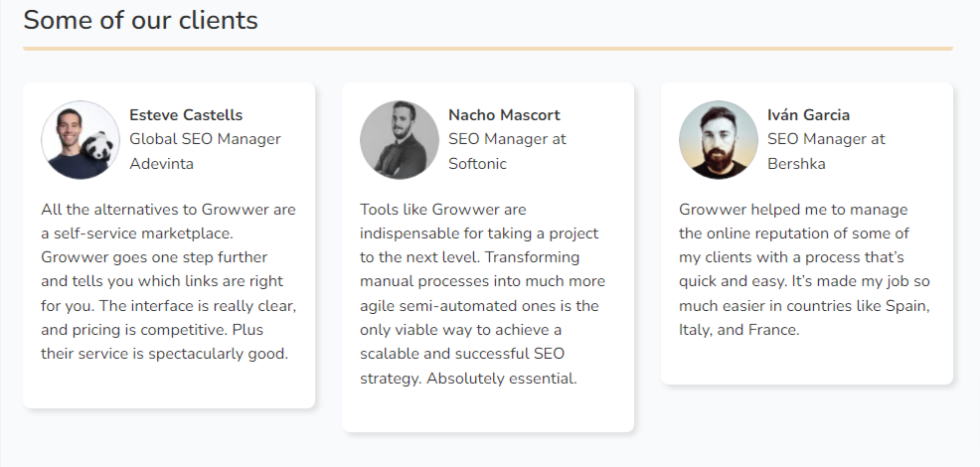This screenshot has height=467, width=980.
Task: Click Iván's testimonial about online reputation
Action: (x=804, y=269)
